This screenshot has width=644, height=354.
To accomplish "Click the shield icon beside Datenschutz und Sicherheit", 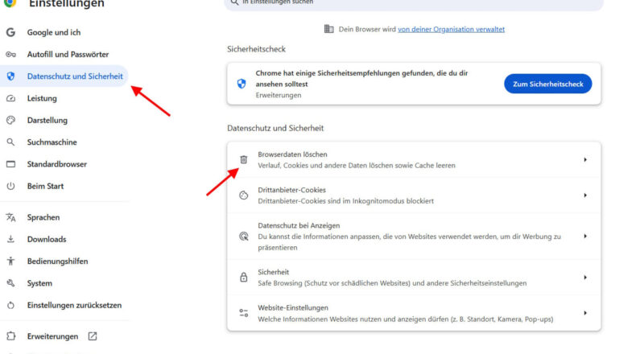I will tap(10, 76).
